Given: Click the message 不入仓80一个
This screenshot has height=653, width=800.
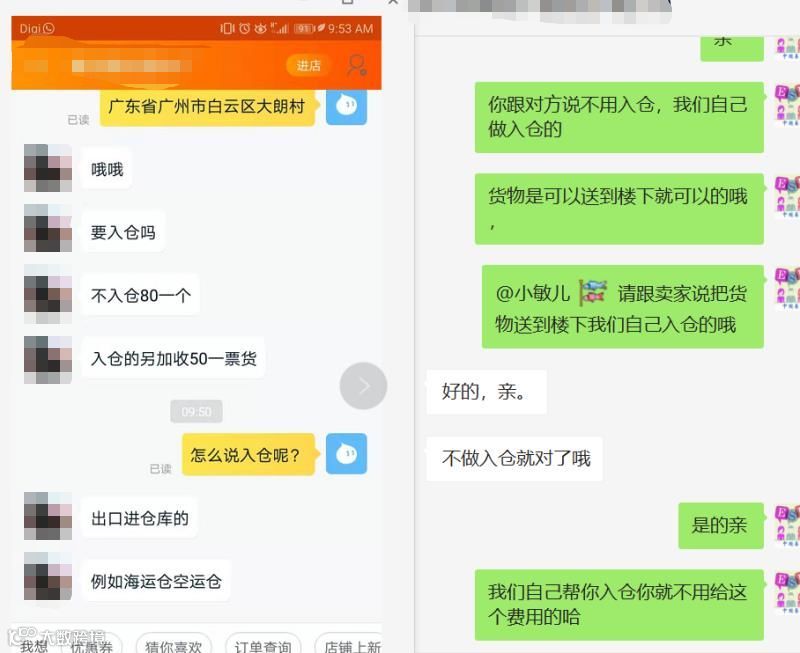Looking at the screenshot, I should pyautogui.click(x=141, y=295).
